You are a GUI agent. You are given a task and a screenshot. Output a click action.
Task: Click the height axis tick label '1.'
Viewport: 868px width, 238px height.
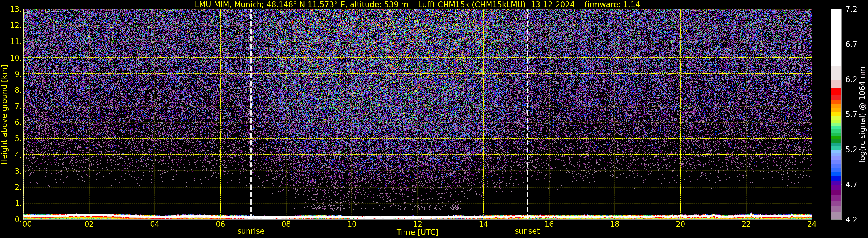pyautogui.click(x=18, y=203)
